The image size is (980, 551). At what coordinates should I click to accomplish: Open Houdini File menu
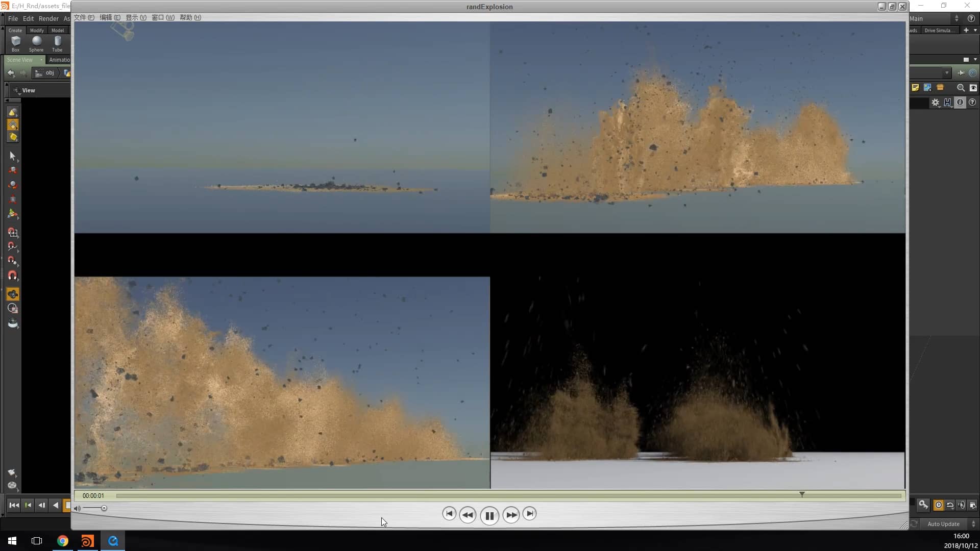[13, 18]
